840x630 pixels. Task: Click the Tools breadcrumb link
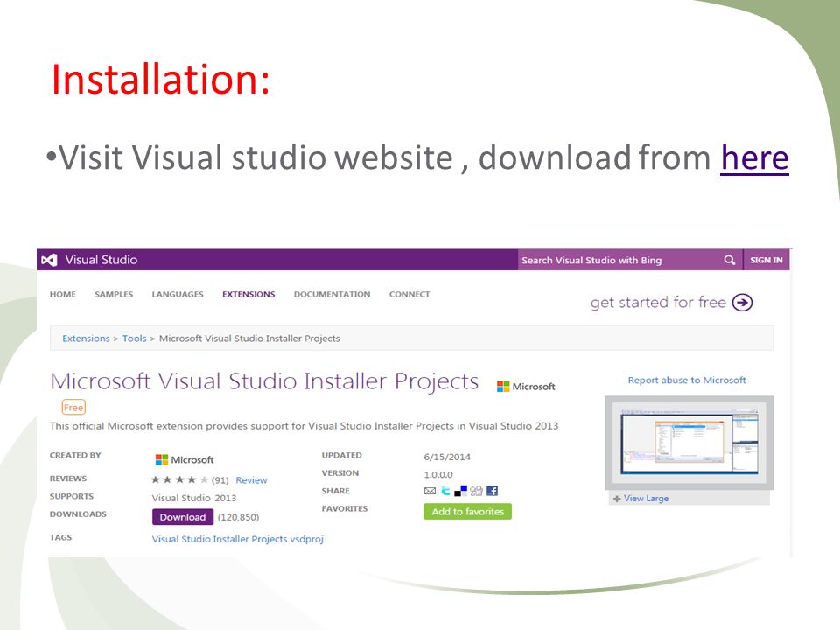pyautogui.click(x=134, y=339)
